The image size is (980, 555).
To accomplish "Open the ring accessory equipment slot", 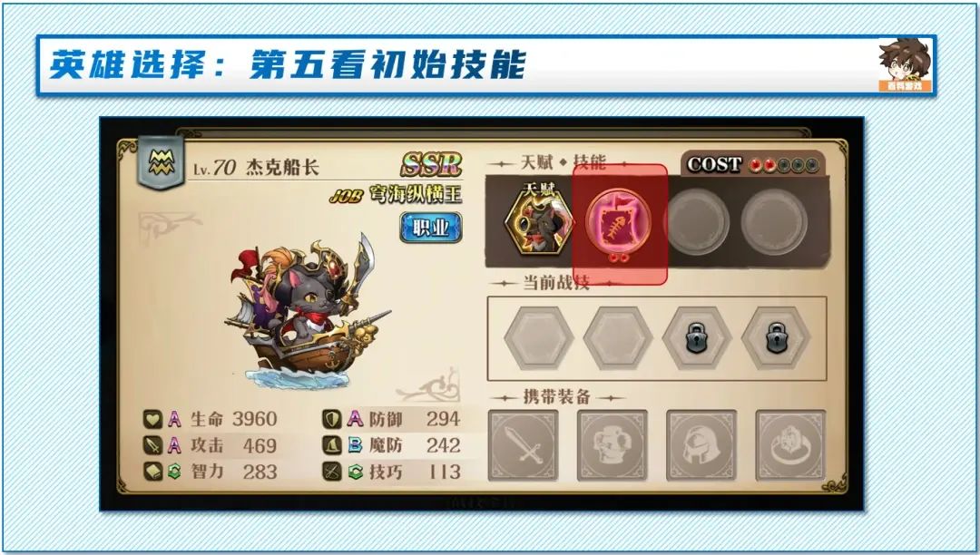I will pyautogui.click(x=790, y=445).
